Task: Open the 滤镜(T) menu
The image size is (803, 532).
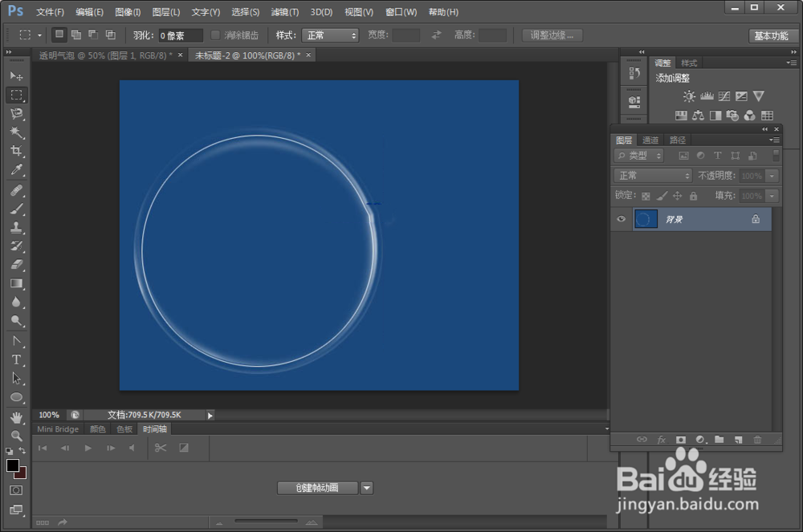Action: pyautogui.click(x=285, y=12)
